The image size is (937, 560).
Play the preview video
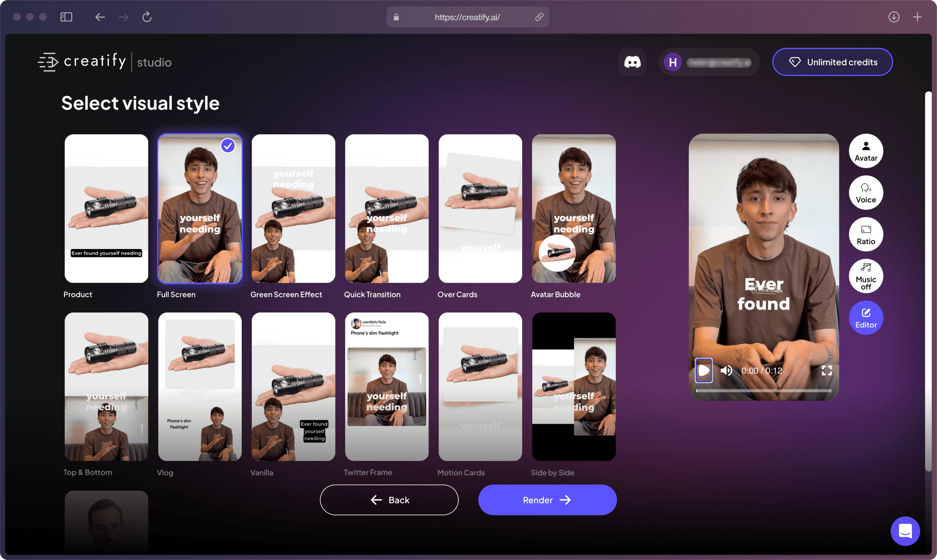coord(704,370)
